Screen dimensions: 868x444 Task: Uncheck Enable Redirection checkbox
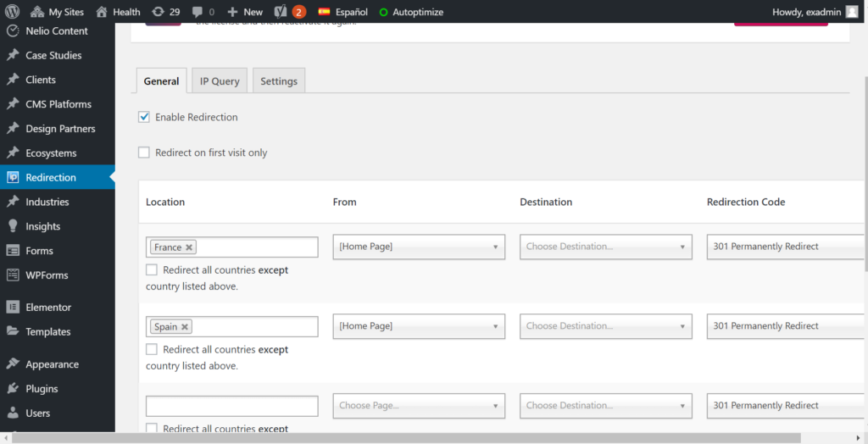(x=144, y=118)
